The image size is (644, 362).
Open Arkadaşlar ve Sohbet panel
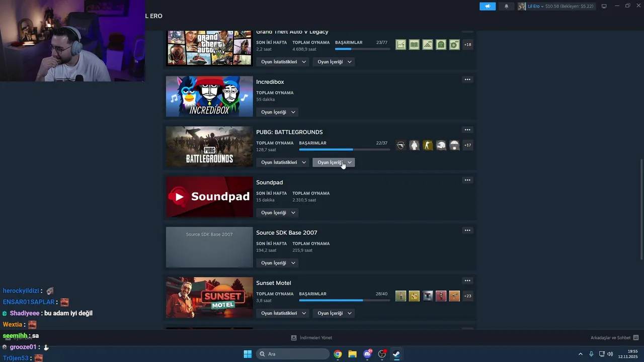pos(610,338)
